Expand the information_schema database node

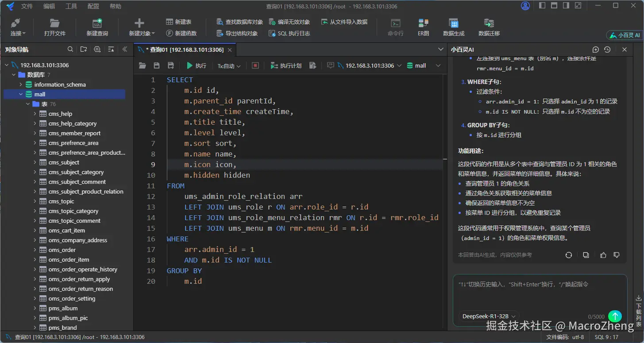(21, 84)
